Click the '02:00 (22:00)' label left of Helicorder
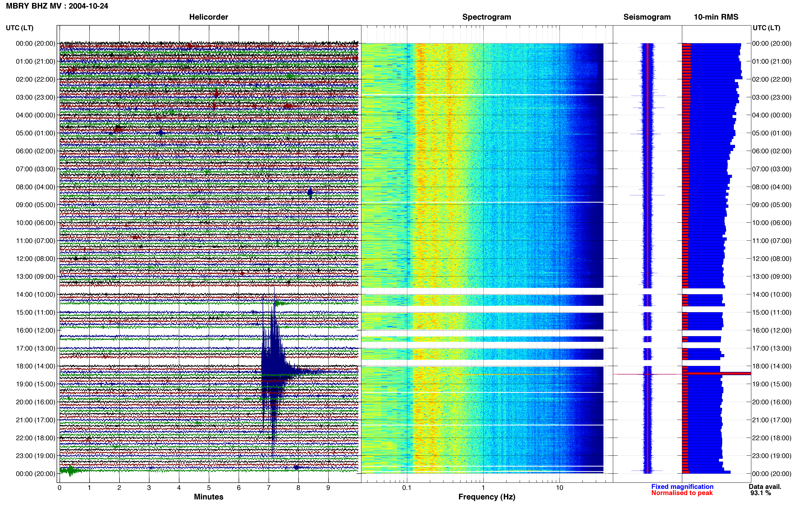Image resolution: width=812 pixels, height=508 pixels. pos(36,79)
